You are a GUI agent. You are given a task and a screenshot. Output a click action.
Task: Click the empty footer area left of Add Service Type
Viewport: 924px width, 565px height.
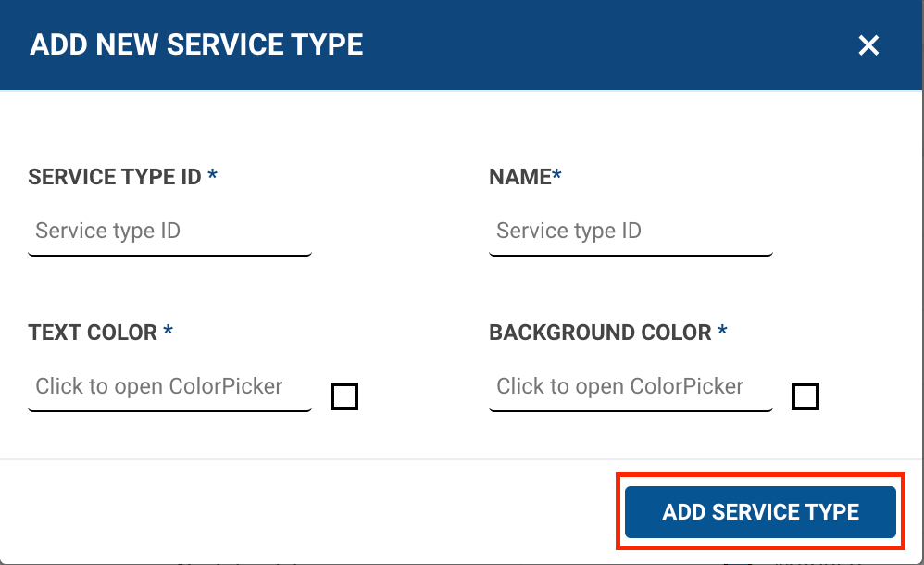coord(306,511)
